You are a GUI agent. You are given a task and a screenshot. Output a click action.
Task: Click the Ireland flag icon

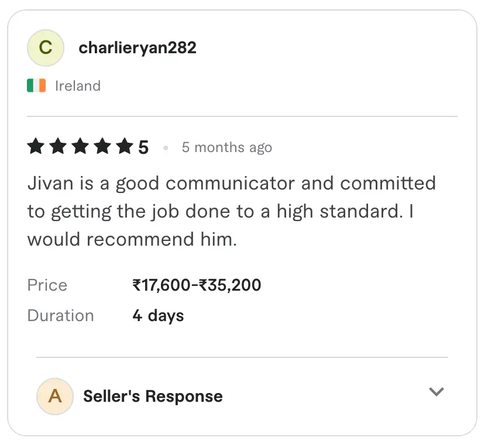[x=36, y=86]
